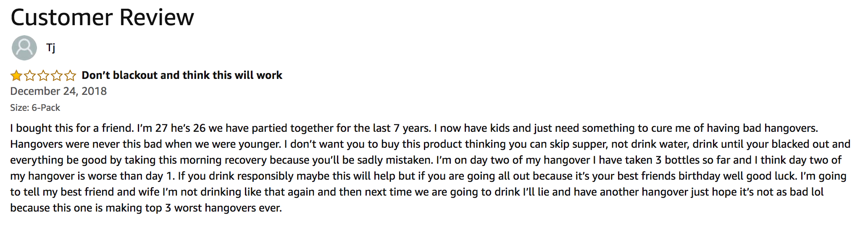This screenshot has height=225, width=868.
Task: Open reviewer name Tj profile
Action: pos(51,48)
